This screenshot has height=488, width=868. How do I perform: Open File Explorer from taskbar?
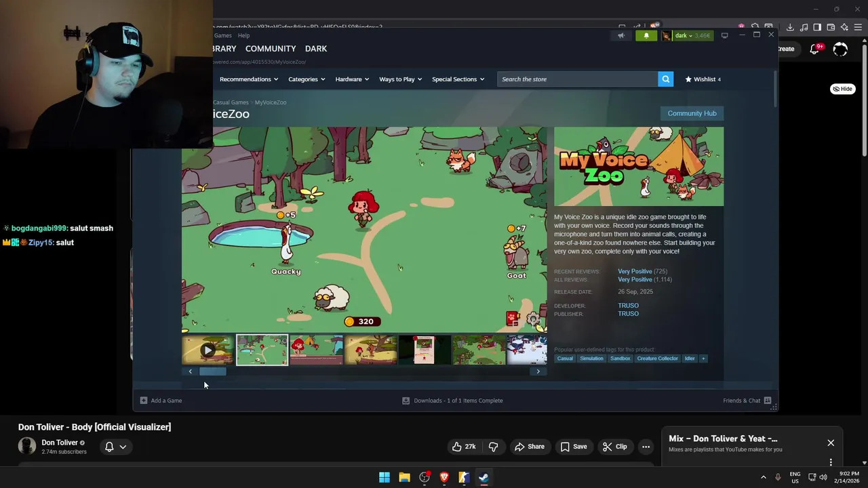point(404,477)
